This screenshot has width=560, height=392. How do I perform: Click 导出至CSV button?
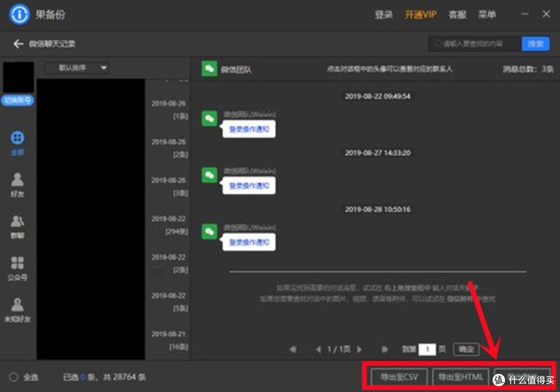pyautogui.click(x=399, y=377)
